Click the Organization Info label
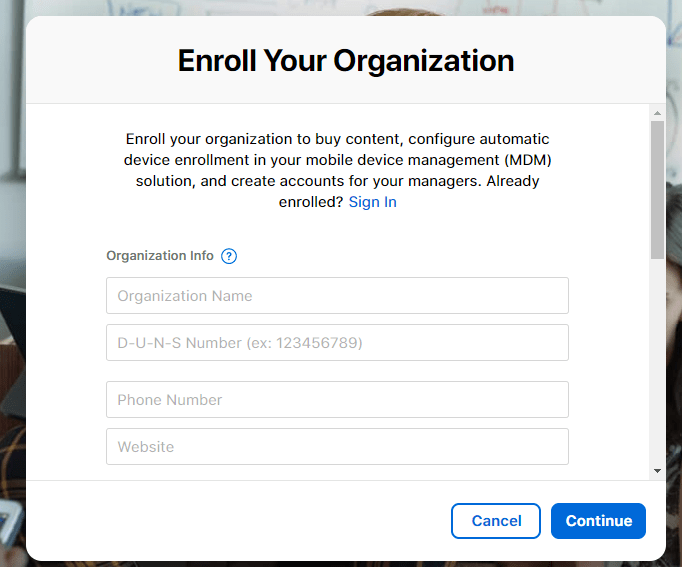The height and width of the screenshot is (567, 682). click(x=160, y=256)
